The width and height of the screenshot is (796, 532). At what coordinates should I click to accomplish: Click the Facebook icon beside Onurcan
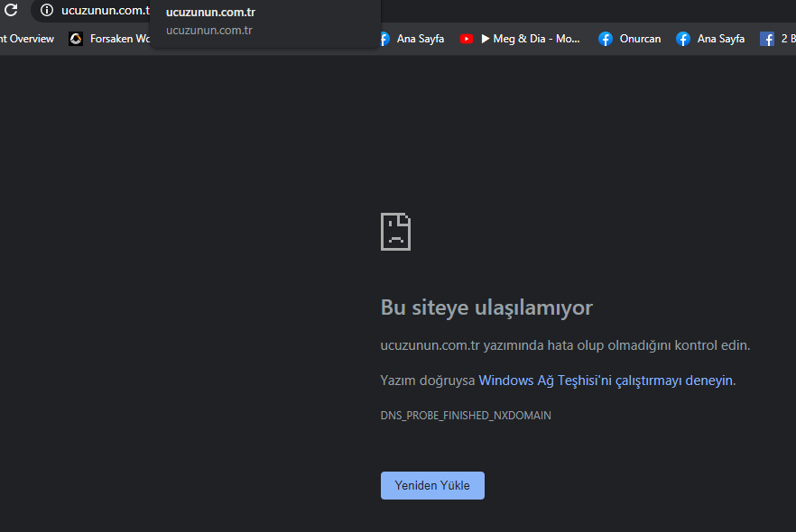pos(605,39)
